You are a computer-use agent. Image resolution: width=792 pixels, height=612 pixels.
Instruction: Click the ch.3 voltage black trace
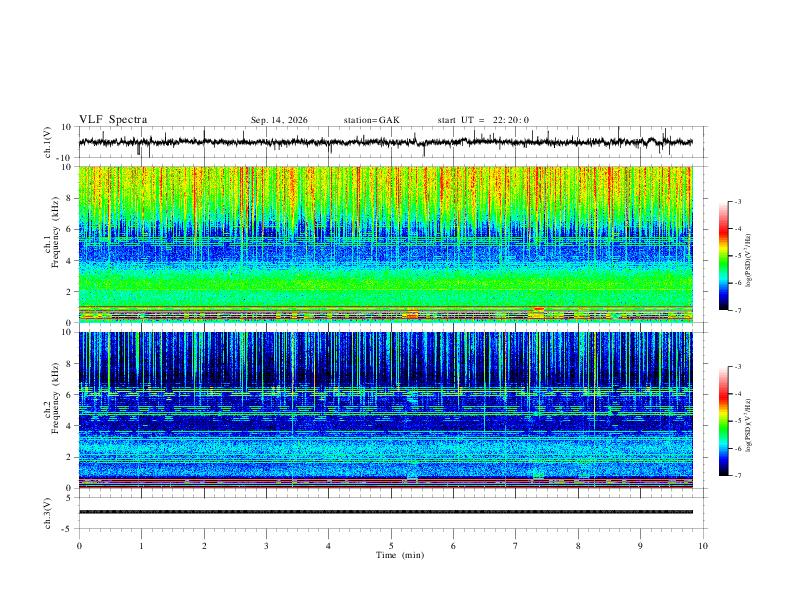(x=385, y=512)
